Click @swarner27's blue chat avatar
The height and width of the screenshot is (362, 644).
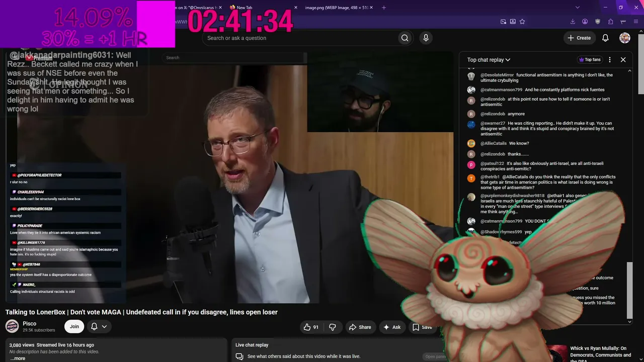[x=471, y=125]
